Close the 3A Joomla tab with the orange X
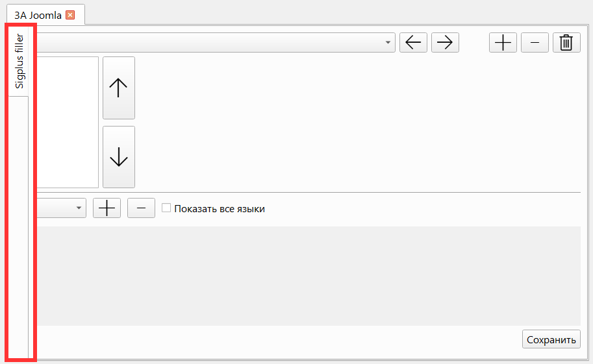 (70, 15)
